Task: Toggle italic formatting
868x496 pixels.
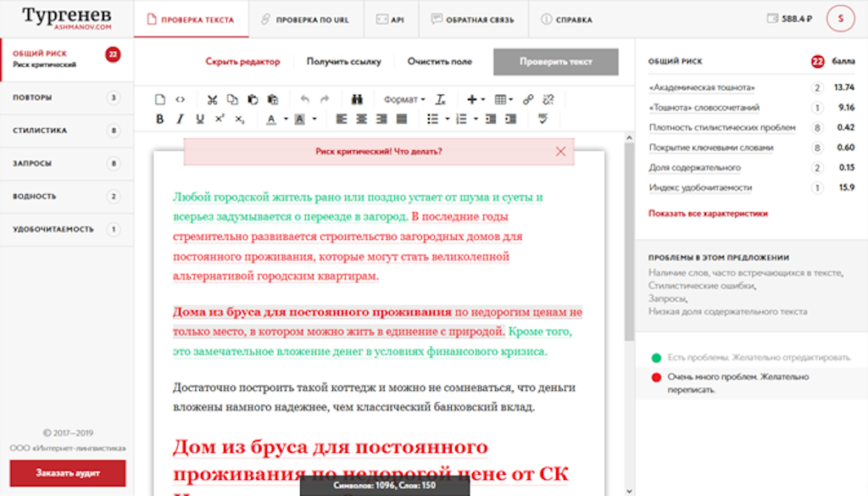Action: (x=180, y=119)
